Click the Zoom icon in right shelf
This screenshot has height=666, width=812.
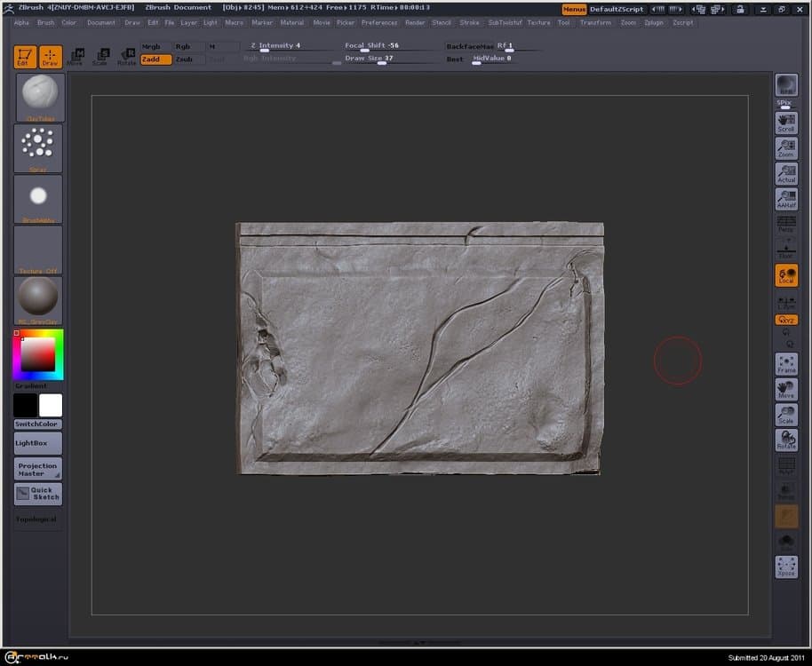click(785, 148)
